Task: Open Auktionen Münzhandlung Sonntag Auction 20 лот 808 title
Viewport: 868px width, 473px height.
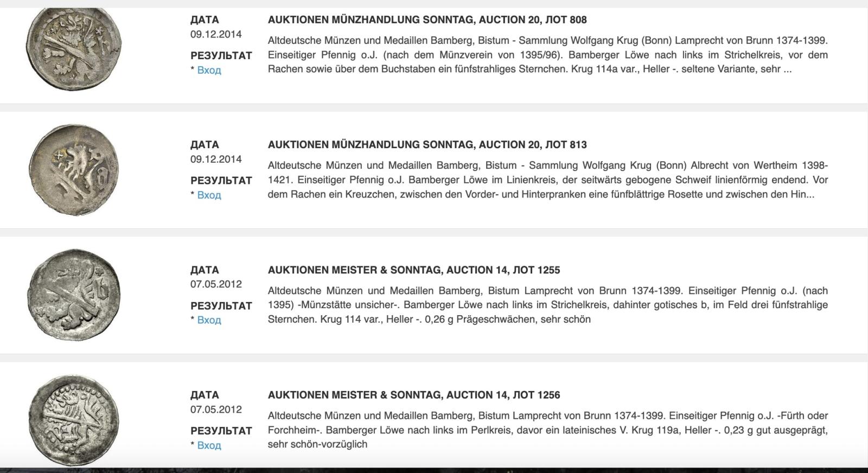Action: pyautogui.click(x=427, y=20)
